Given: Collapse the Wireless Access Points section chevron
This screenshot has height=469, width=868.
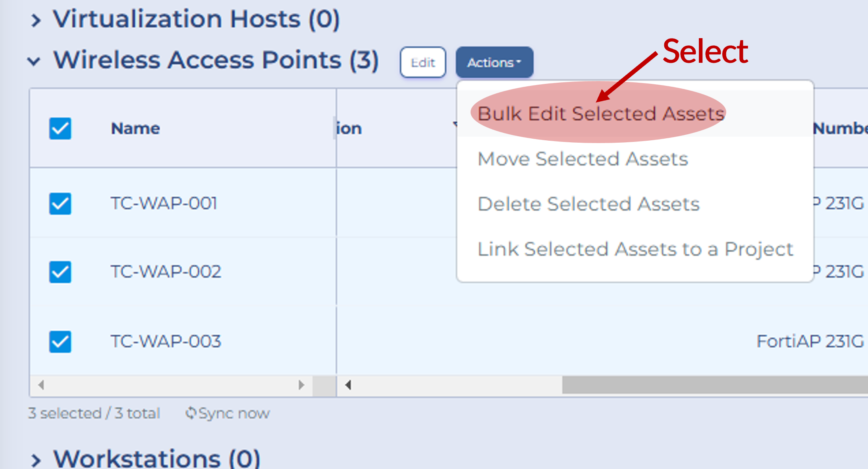Looking at the screenshot, I should click(x=34, y=61).
